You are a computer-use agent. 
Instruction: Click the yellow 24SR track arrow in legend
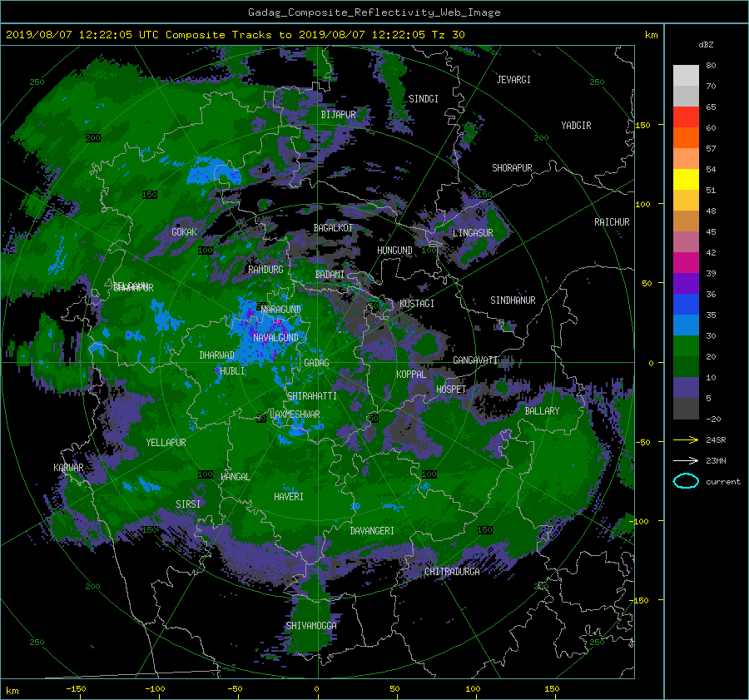(686, 439)
